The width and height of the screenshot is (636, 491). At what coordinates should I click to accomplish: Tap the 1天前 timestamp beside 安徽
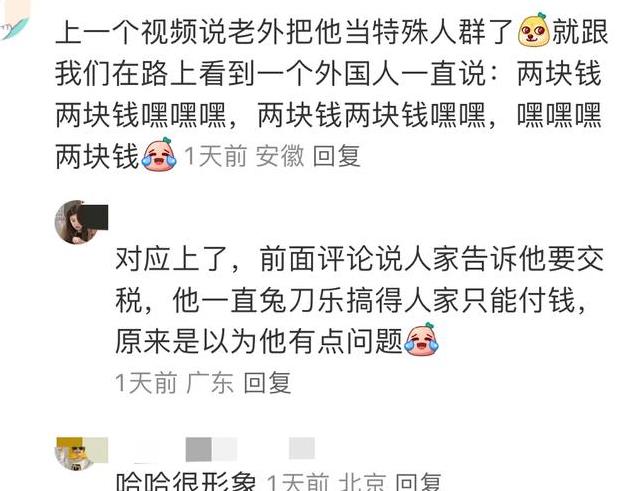[x=215, y=156]
